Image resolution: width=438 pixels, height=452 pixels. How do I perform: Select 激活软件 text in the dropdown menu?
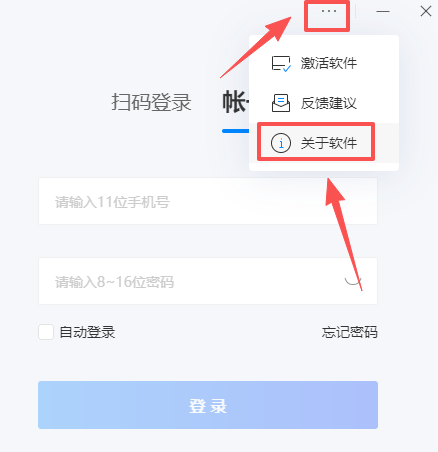[329, 63]
